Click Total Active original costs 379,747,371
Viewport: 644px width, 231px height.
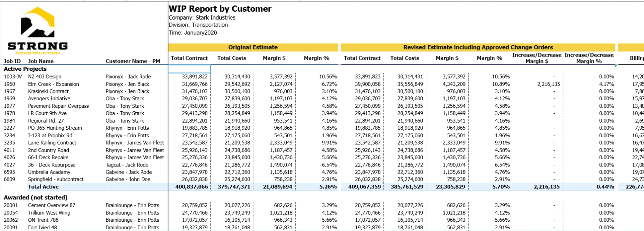click(234, 187)
